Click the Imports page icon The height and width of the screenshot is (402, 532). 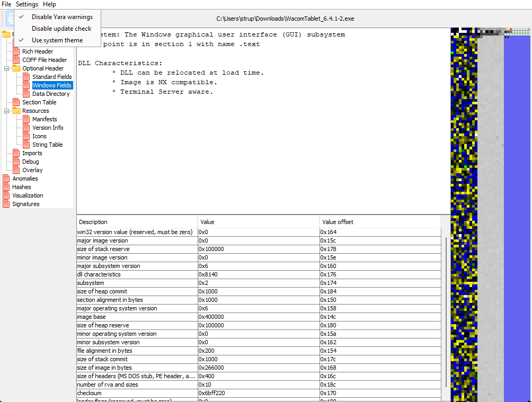pos(16,153)
